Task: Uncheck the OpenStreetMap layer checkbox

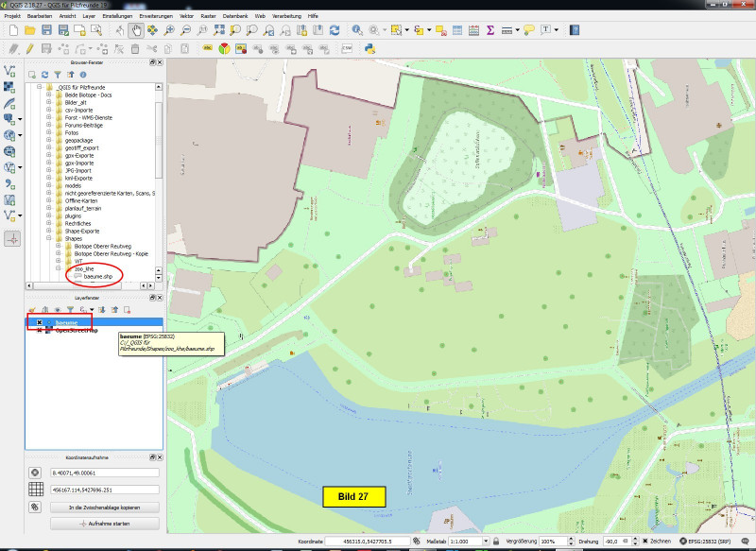Action: click(38, 331)
